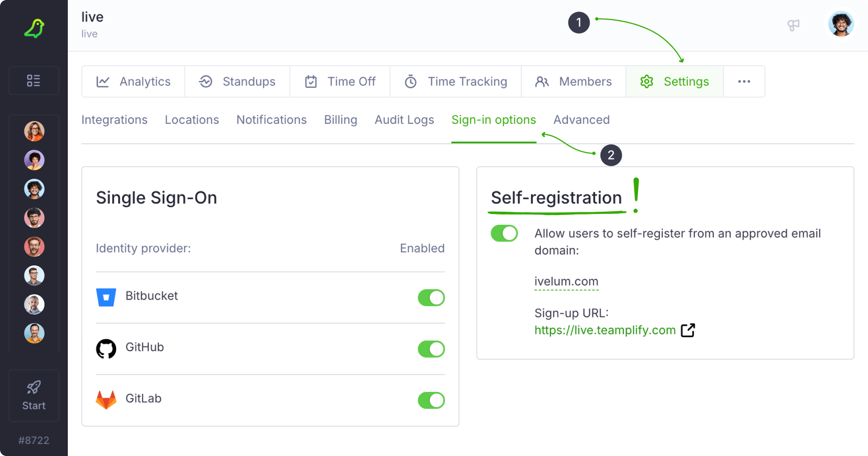Edit the ivelum.com approved domain
Screen dimensions: 868x456
tap(566, 281)
